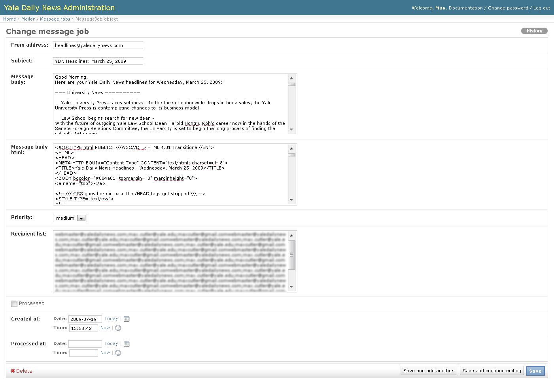
Task: Set Processed at time to Now
Action: (105, 352)
